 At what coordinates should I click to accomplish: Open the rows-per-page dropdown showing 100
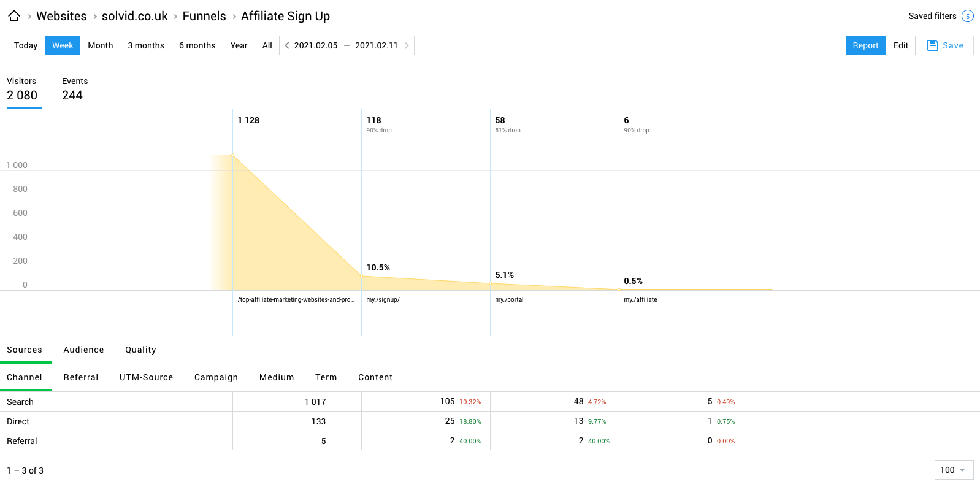pyautogui.click(x=954, y=470)
